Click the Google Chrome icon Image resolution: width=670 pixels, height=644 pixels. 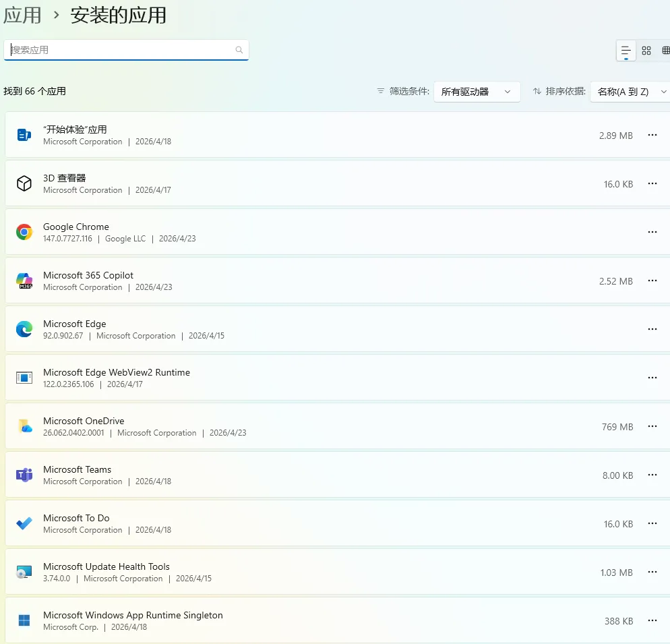coord(24,232)
